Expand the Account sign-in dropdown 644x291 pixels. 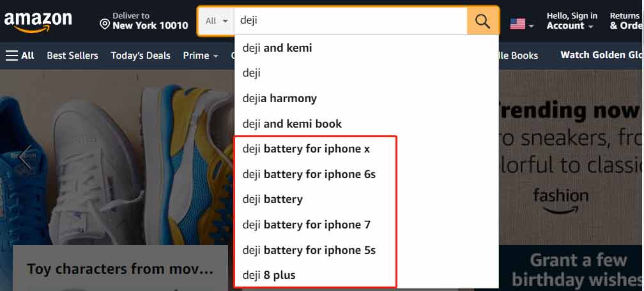click(571, 21)
